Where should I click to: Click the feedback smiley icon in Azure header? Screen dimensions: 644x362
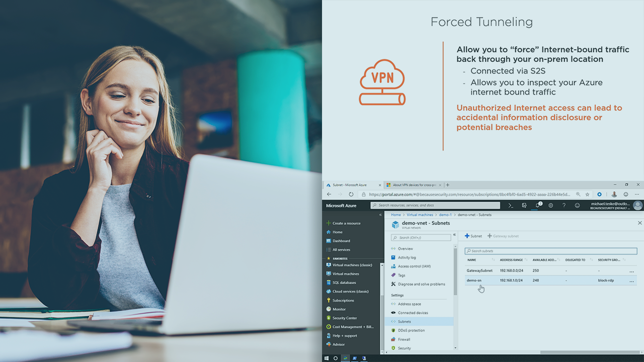[577, 205]
